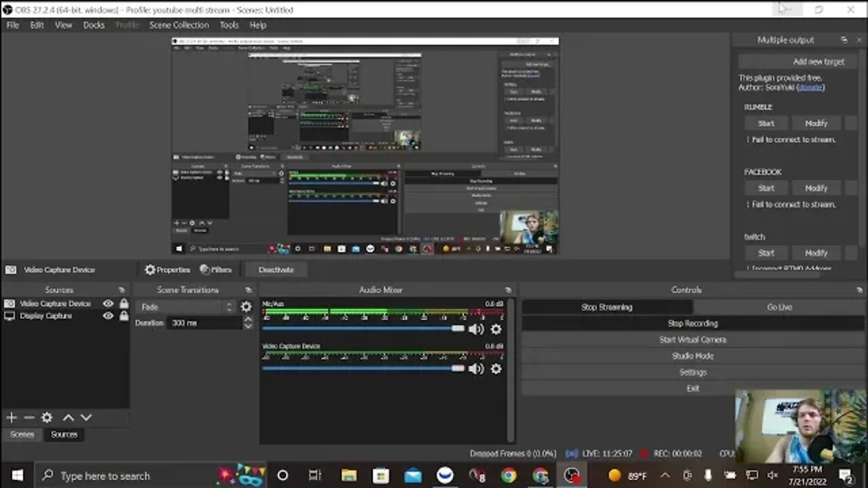Open Mail app from taskbar
The image size is (868, 488).
[x=412, y=475]
